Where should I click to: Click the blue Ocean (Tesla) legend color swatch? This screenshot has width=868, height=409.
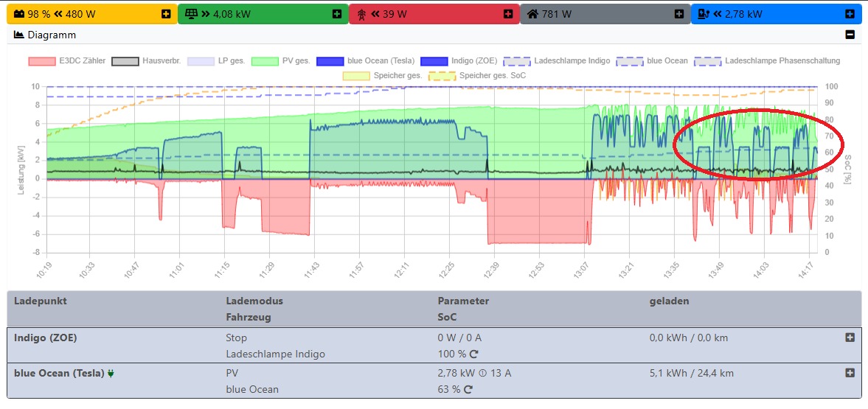(x=331, y=60)
